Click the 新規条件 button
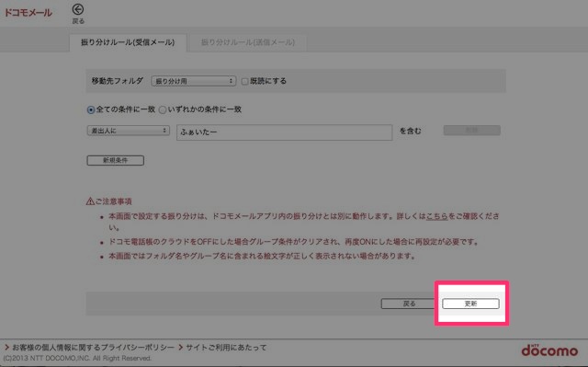 [116, 160]
